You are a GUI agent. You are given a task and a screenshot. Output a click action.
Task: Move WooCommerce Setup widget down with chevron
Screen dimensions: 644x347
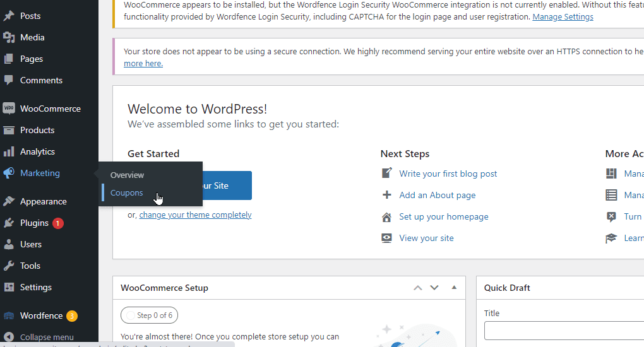(434, 288)
